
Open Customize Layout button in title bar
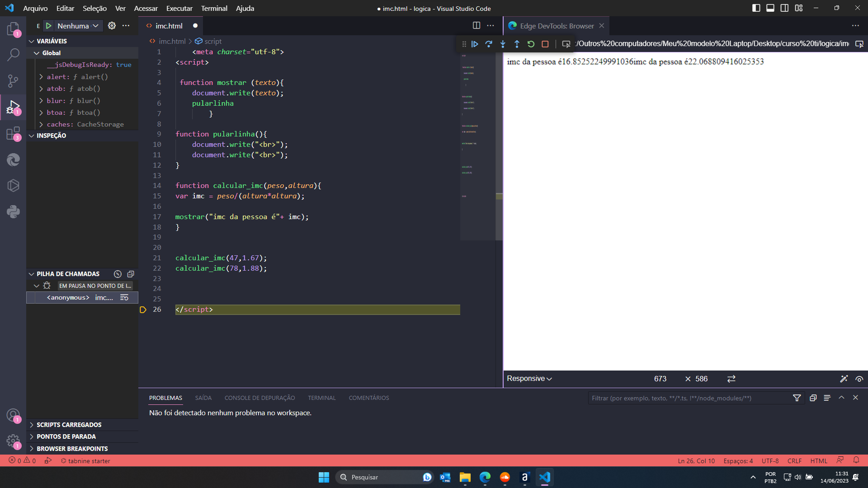click(799, 8)
